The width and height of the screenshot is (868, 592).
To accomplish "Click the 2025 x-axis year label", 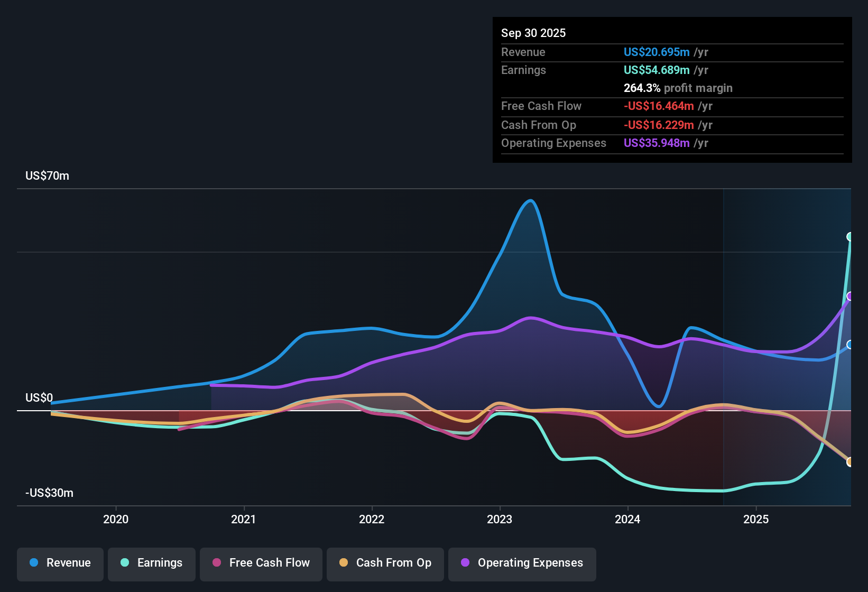I will coord(756,520).
